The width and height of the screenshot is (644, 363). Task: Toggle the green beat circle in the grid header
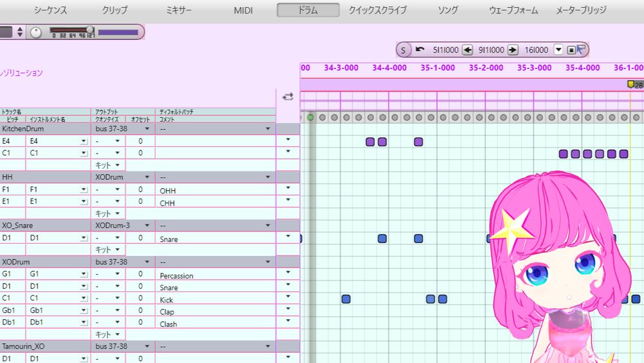[310, 117]
